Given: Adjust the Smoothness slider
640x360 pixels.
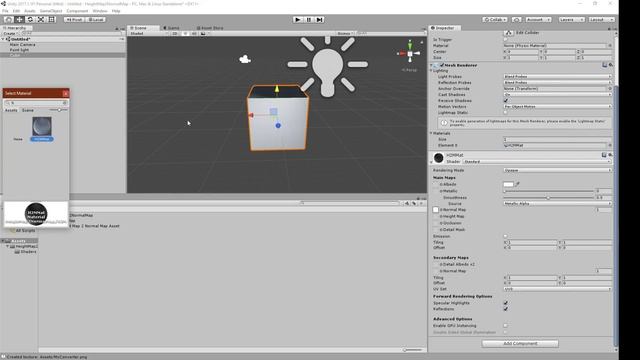Looking at the screenshot, I should point(549,198).
